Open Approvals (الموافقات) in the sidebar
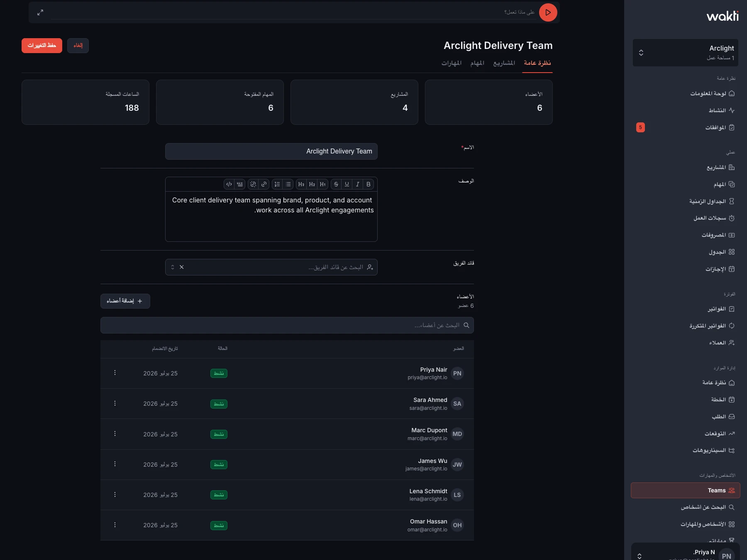Screen dimensions: 747x560 pyautogui.click(x=686, y=127)
